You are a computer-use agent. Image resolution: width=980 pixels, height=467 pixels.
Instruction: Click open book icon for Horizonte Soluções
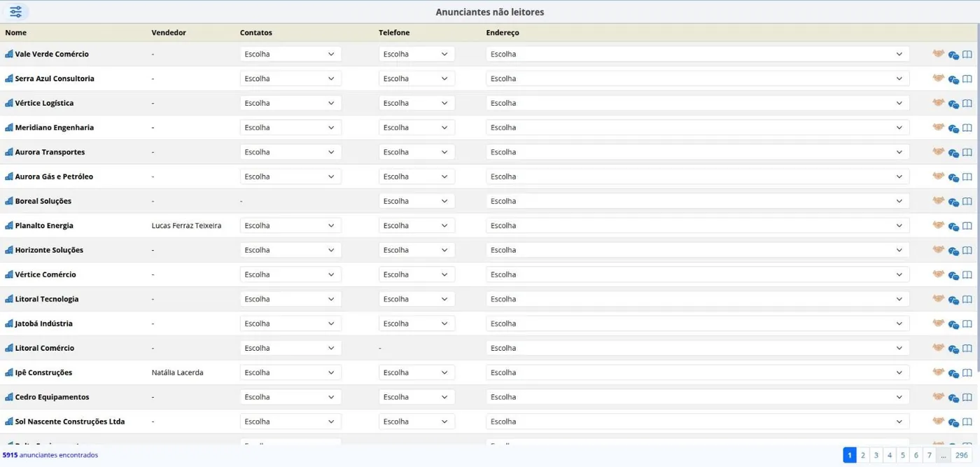coord(967,251)
